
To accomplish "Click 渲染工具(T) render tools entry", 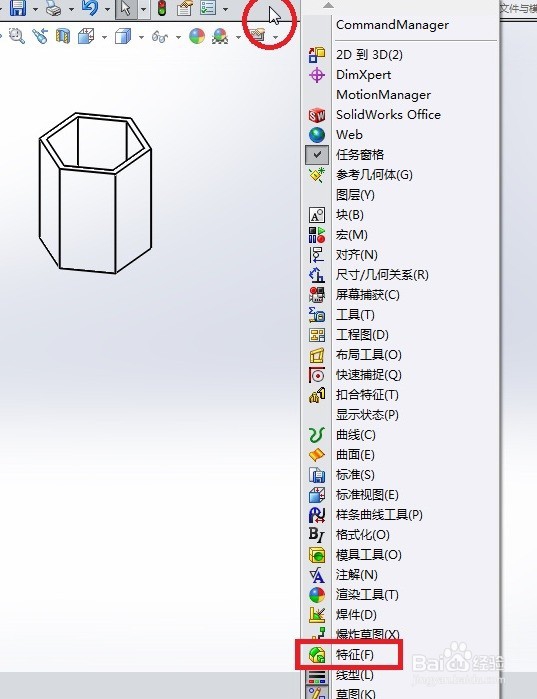I will (401, 595).
